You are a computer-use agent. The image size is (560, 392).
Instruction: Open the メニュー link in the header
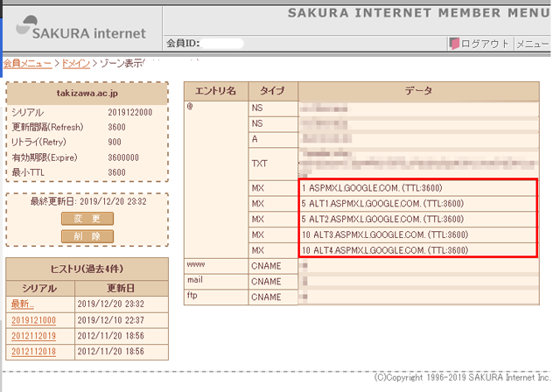point(533,44)
